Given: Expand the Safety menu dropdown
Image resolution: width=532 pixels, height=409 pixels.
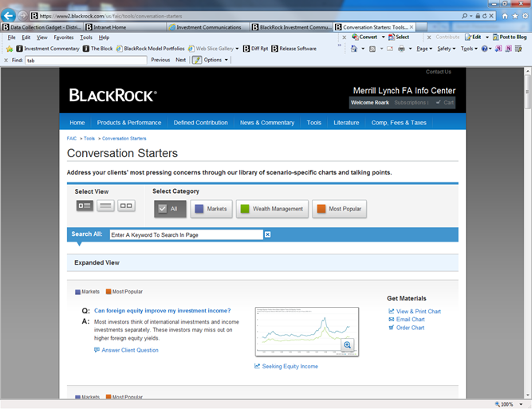Looking at the screenshot, I should [x=446, y=49].
